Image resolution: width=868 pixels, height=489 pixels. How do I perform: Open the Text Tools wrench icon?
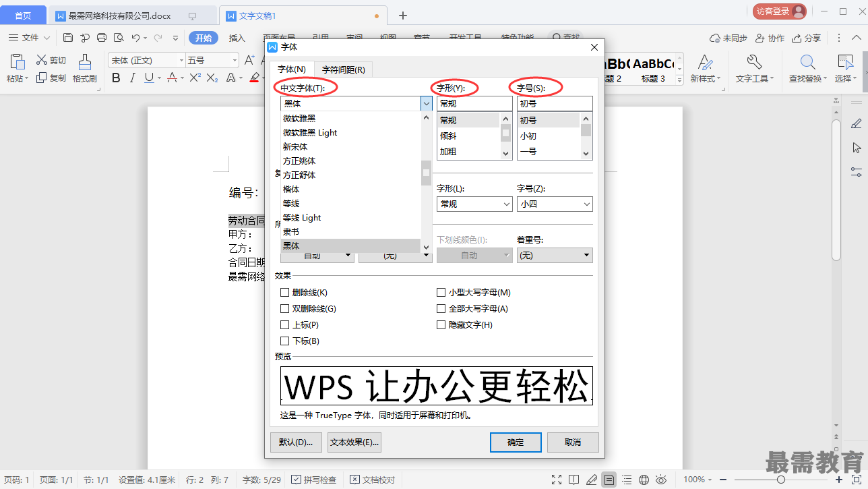(754, 62)
